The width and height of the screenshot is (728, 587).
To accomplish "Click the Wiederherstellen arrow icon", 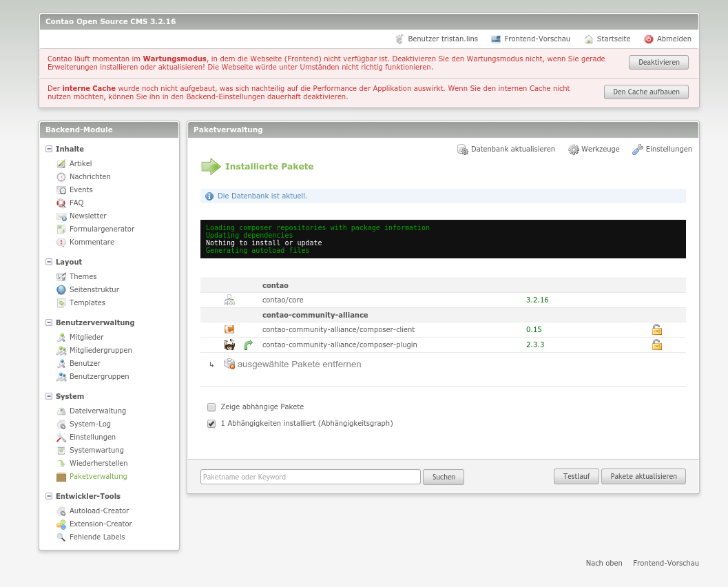I will (x=61, y=464).
